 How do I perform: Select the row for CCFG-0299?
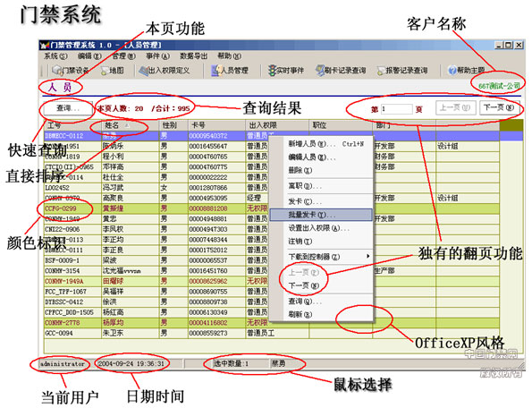(x=272, y=208)
